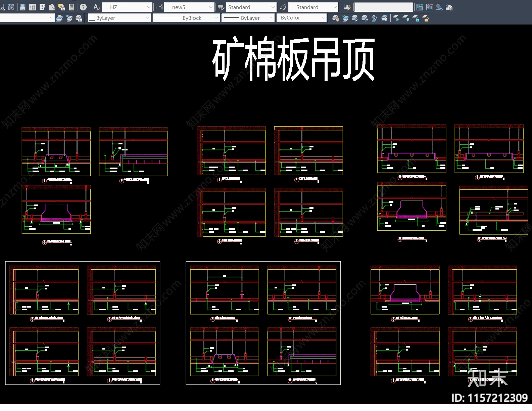Open the Table Style manager icon

(x=221, y=7)
